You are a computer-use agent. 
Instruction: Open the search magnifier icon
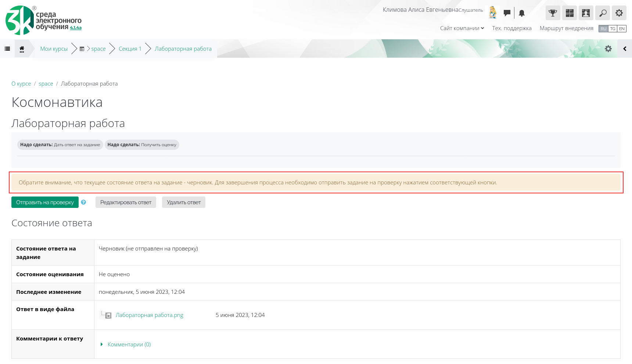[603, 13]
